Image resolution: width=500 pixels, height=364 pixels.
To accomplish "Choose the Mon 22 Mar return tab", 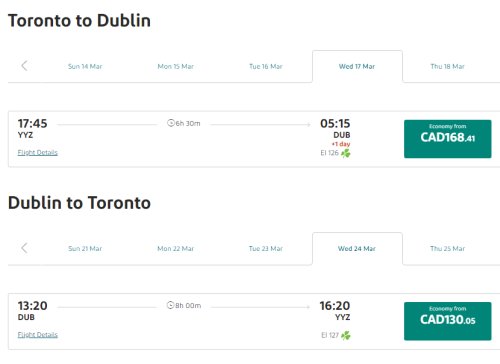I will 176,248.
